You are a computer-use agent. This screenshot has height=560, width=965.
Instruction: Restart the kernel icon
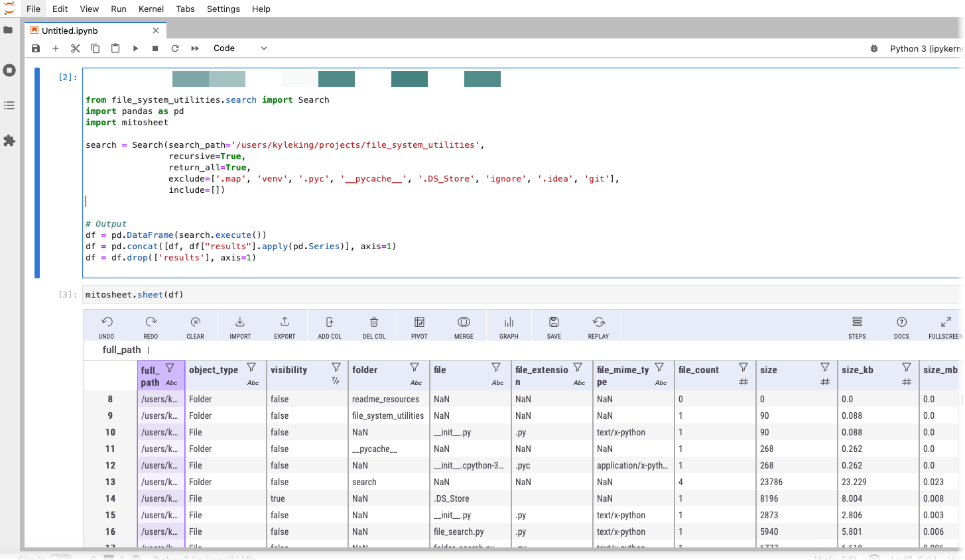(x=175, y=48)
